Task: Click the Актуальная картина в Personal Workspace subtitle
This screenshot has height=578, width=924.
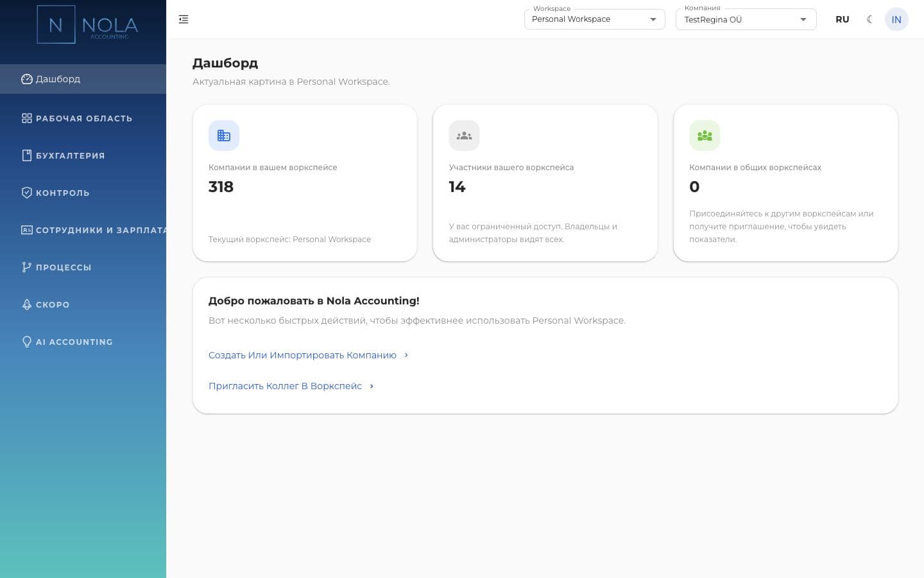Action: coord(291,82)
